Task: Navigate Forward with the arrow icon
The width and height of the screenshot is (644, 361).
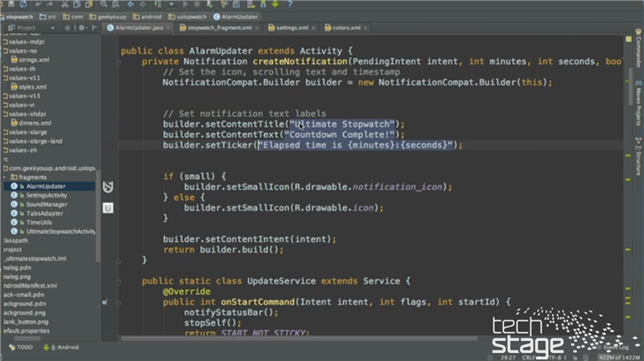Action: [142, 4]
